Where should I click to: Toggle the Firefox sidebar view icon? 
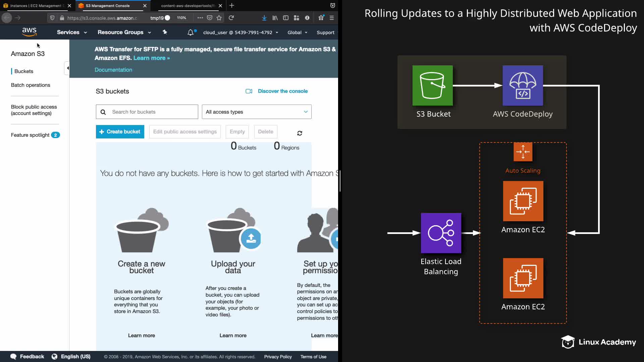[286, 18]
